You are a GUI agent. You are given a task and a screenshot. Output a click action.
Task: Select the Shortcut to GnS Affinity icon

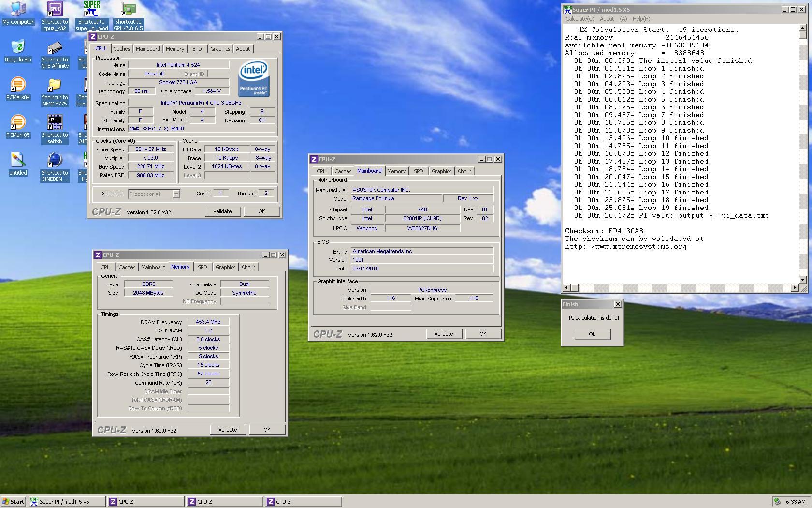click(x=55, y=54)
